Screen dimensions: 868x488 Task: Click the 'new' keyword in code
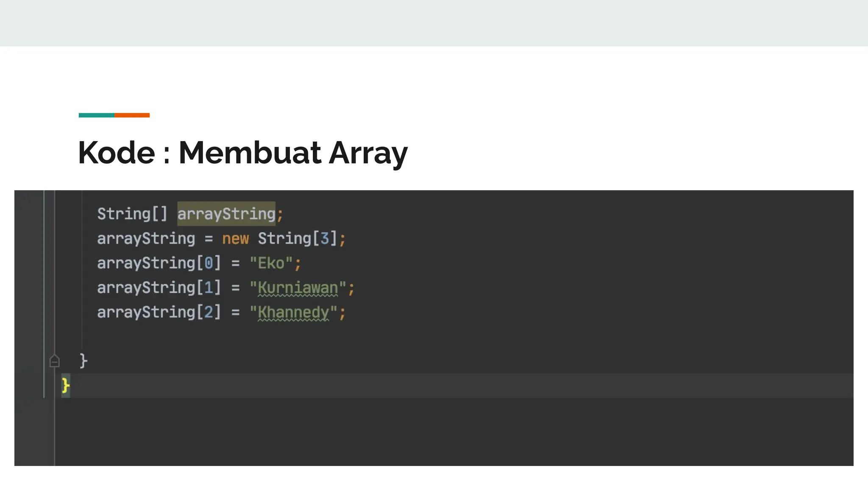235,238
